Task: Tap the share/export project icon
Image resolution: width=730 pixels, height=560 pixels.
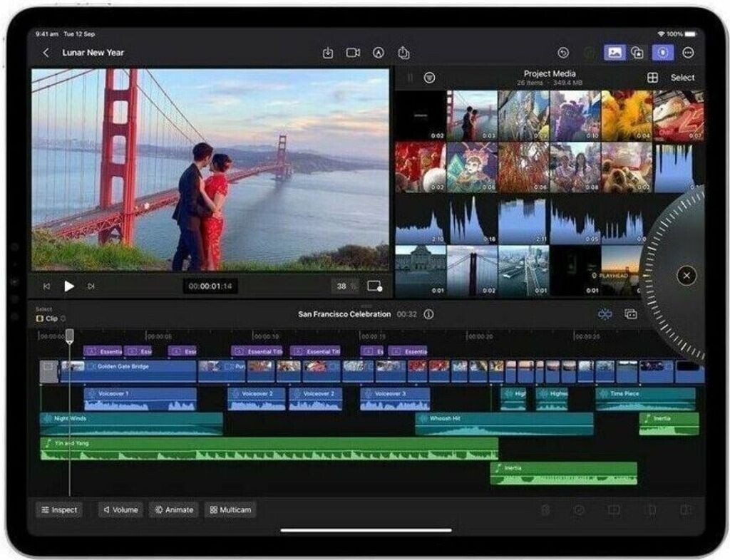Action: coord(403,53)
